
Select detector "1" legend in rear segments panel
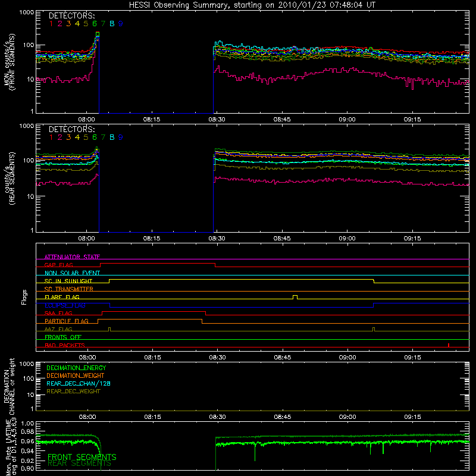coord(51,137)
